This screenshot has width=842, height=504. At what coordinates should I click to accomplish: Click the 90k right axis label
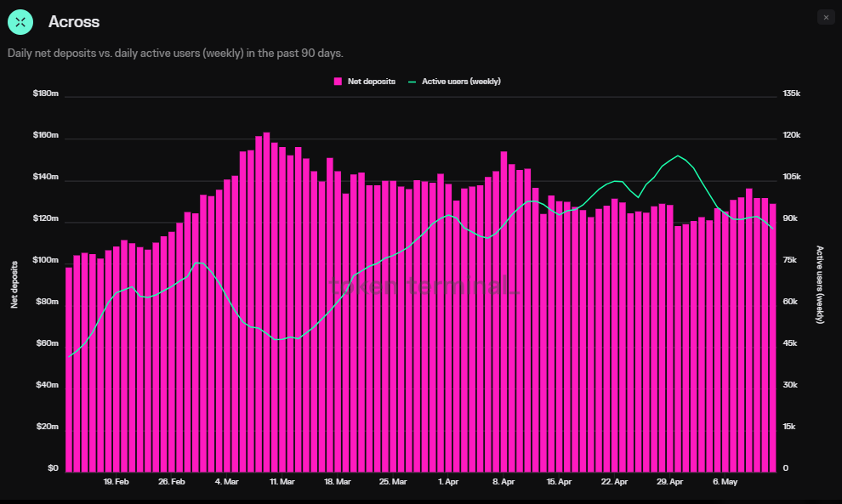point(790,218)
